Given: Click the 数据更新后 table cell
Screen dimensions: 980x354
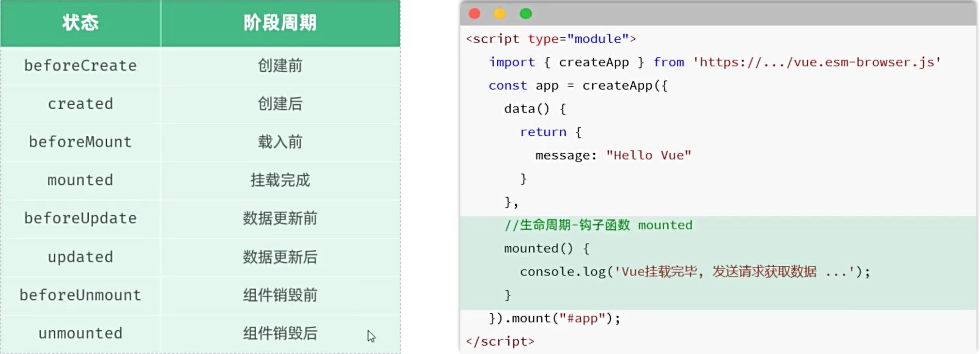Looking at the screenshot, I should [280, 257].
